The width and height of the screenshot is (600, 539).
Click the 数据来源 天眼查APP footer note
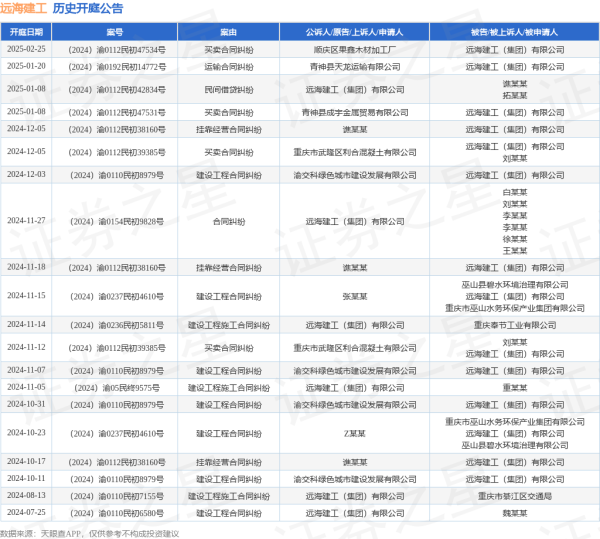click(x=89, y=533)
